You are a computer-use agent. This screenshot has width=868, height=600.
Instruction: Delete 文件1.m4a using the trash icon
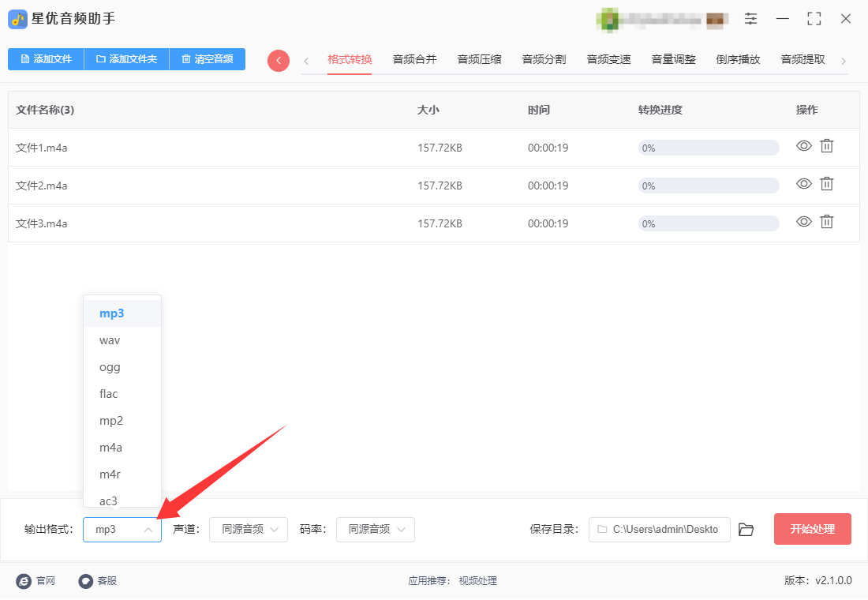(x=826, y=146)
